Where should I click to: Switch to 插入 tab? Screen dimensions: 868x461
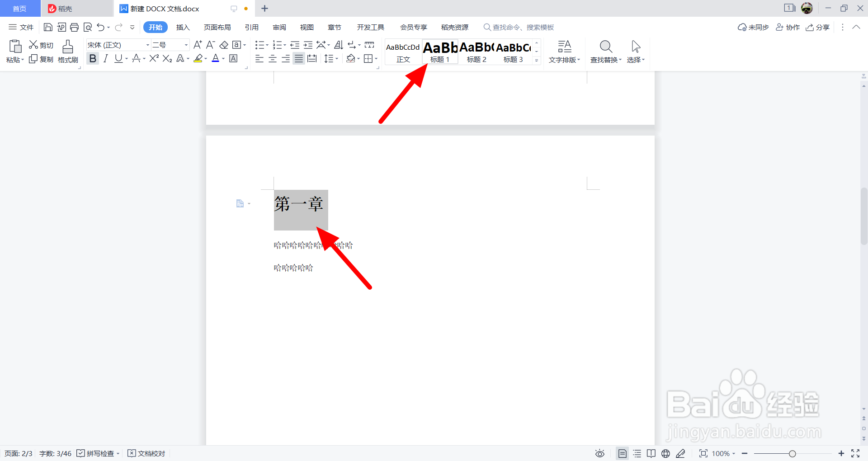tap(183, 27)
